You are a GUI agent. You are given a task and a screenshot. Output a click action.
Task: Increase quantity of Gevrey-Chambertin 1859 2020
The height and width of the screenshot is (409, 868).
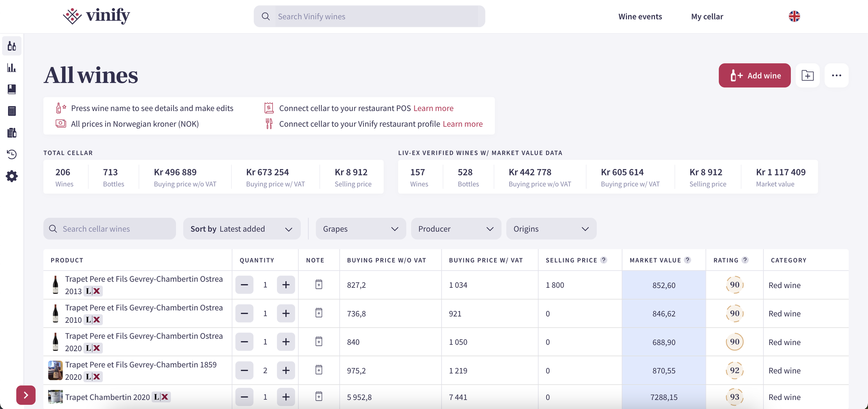pos(286,370)
